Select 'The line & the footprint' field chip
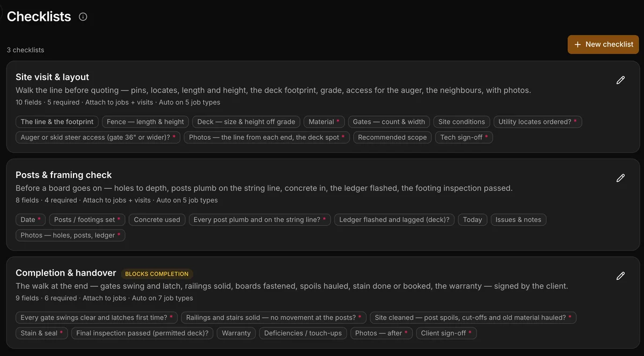This screenshot has width=644, height=356. click(x=57, y=122)
